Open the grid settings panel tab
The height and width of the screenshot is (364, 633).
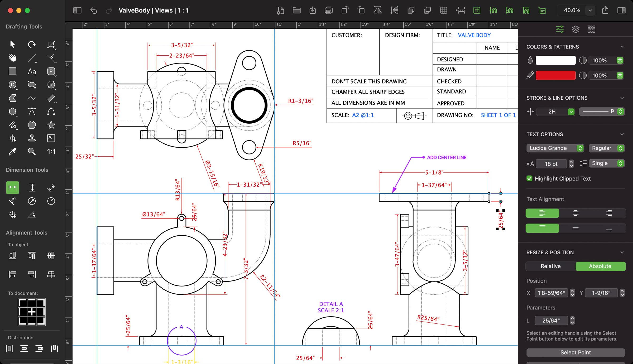click(x=592, y=29)
